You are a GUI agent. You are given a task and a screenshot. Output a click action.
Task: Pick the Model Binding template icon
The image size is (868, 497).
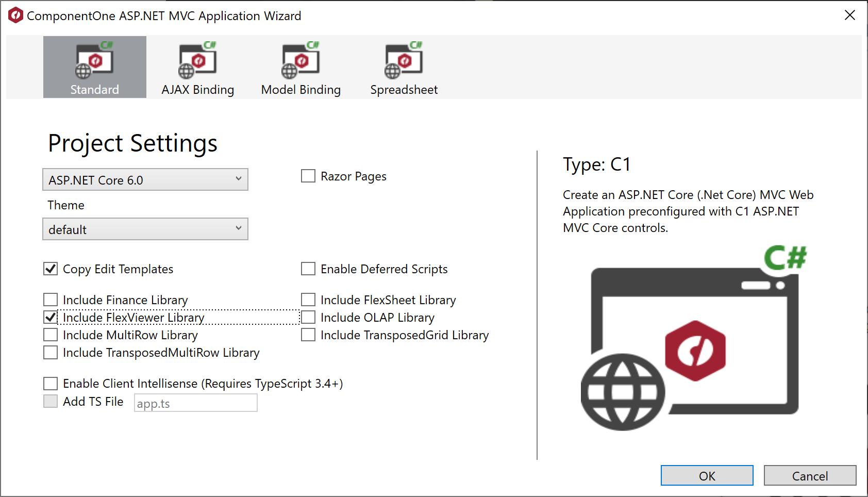click(x=301, y=60)
